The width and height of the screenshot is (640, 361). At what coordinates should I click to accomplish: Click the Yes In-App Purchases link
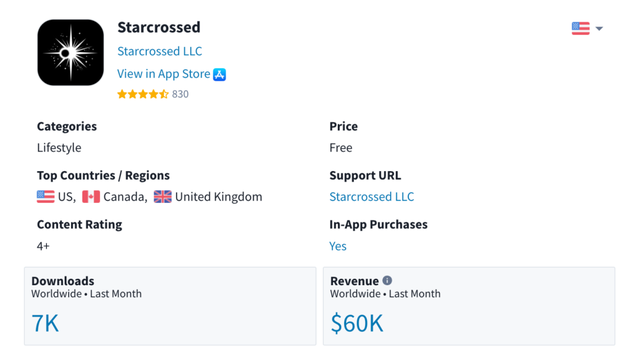[x=338, y=246]
